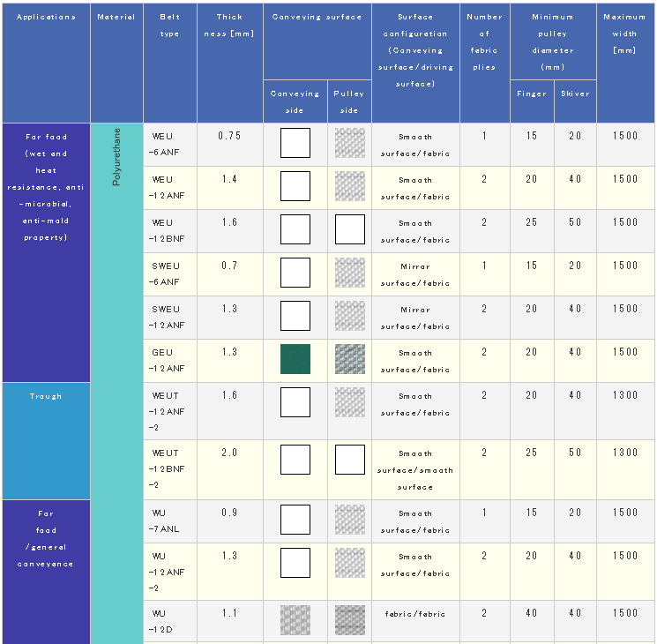
Task: Click the Applications column header
Action: 46,18
